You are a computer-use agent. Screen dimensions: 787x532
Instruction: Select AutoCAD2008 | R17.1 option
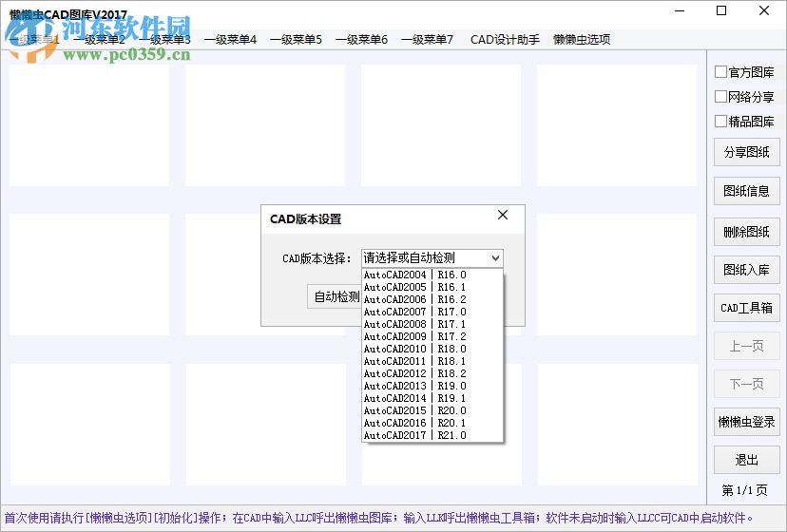[432, 324]
